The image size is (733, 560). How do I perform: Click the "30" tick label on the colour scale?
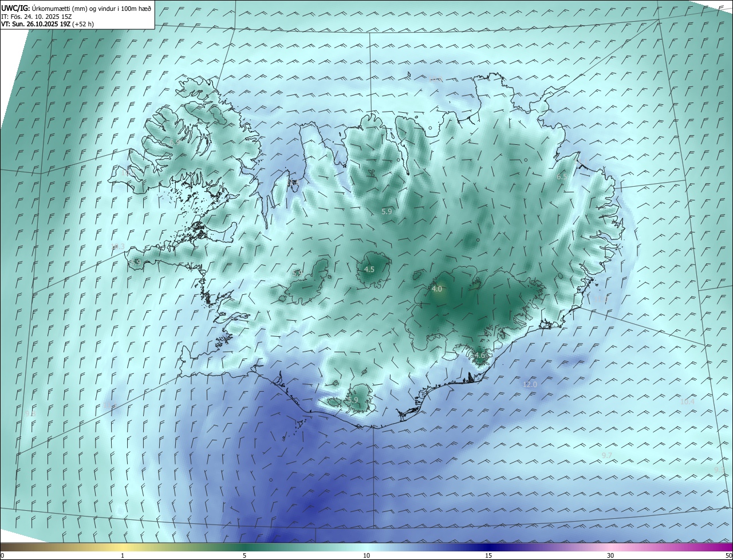click(x=610, y=555)
